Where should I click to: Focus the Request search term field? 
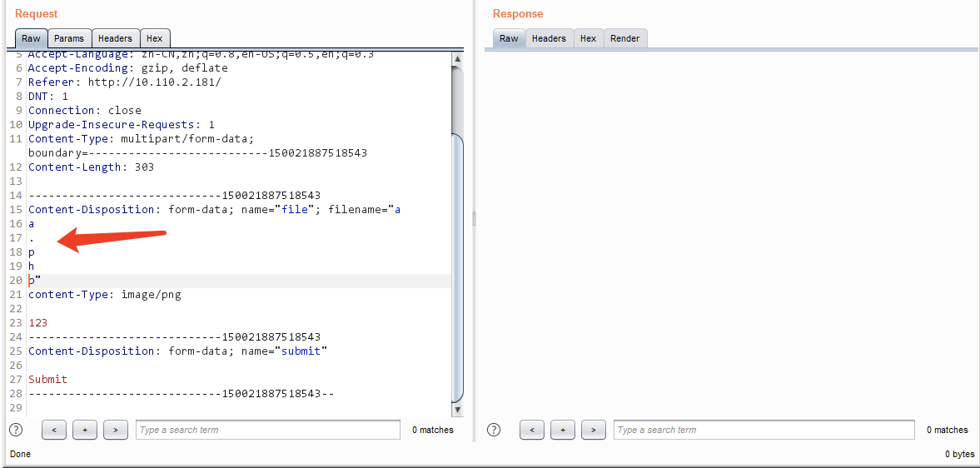click(267, 430)
